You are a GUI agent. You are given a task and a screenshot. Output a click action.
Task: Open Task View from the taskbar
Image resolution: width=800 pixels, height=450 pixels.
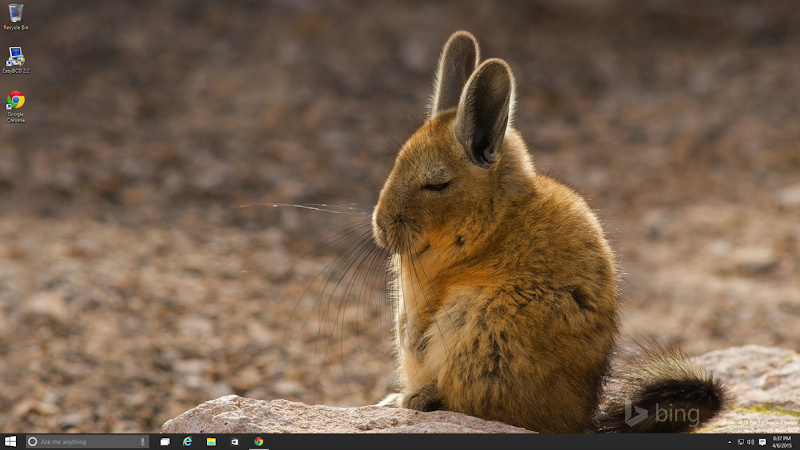(x=165, y=441)
